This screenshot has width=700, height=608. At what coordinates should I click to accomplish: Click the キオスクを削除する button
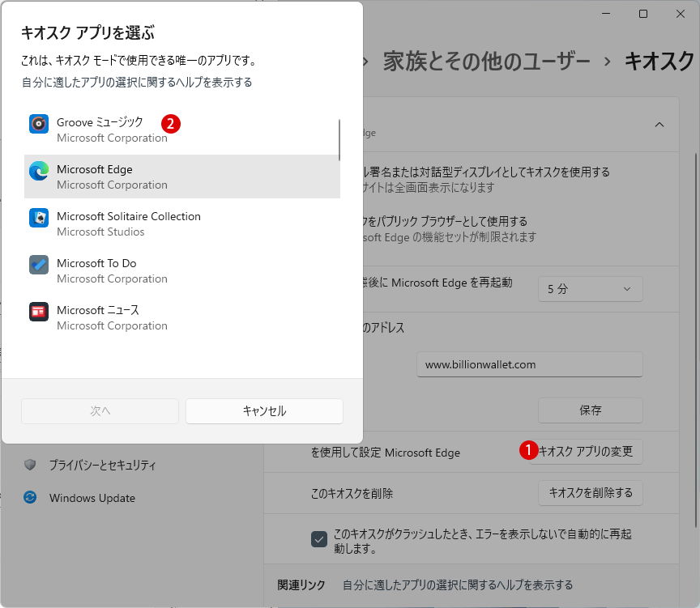click(590, 492)
